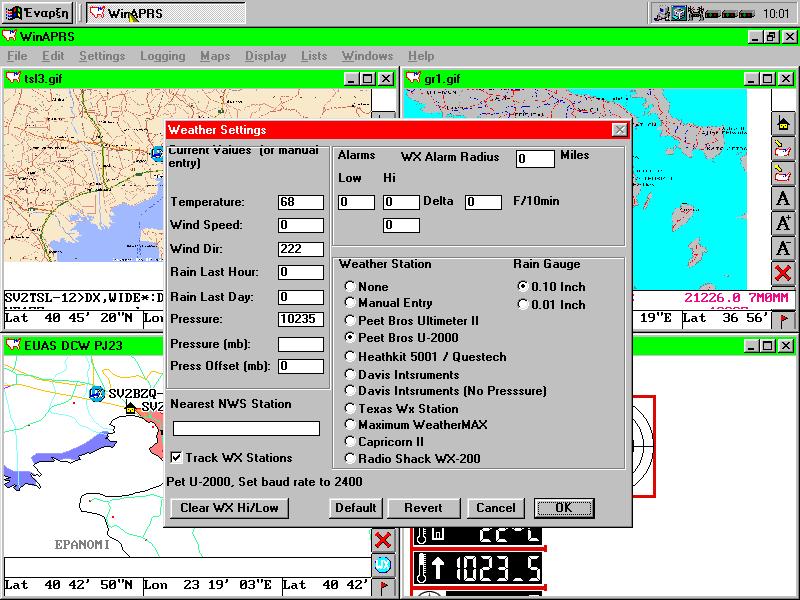This screenshot has width=800, height=600.
Task: Click the Default button
Action: 356,508
